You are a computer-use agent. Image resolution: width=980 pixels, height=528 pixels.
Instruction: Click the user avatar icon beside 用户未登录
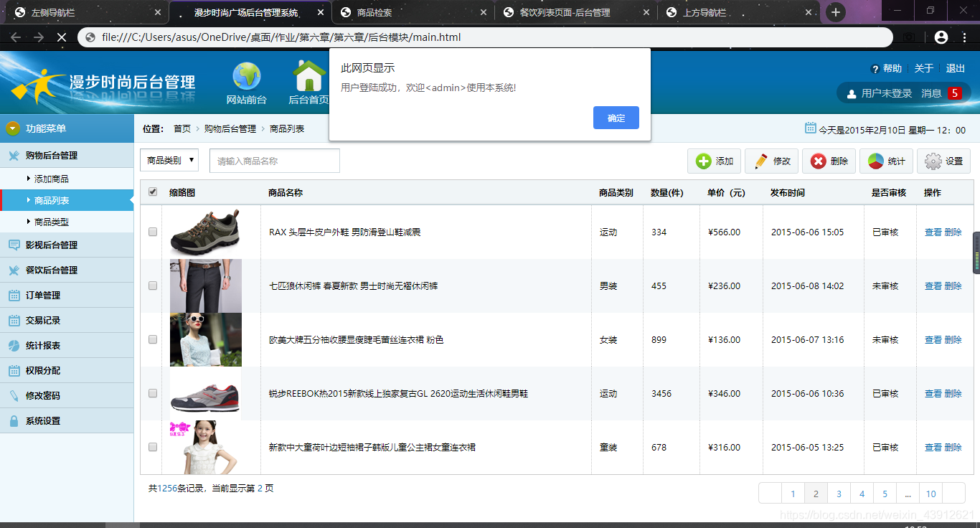click(x=852, y=93)
